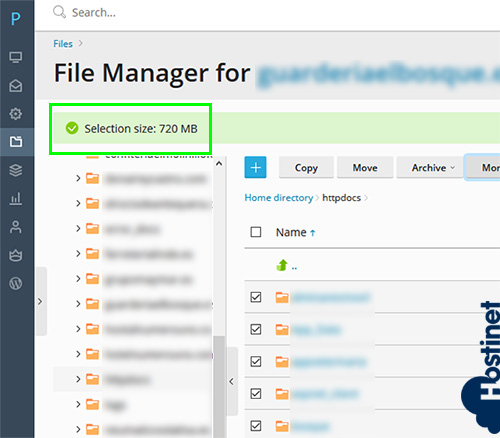Viewport: 500px width, 438px height.
Task: Uncheck the third folder row checkbox
Action: click(256, 361)
